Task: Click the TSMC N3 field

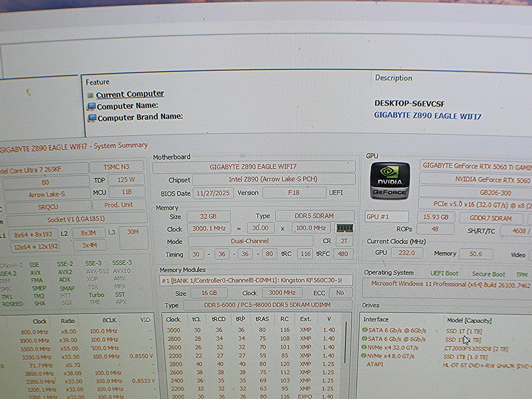Action: [116, 167]
